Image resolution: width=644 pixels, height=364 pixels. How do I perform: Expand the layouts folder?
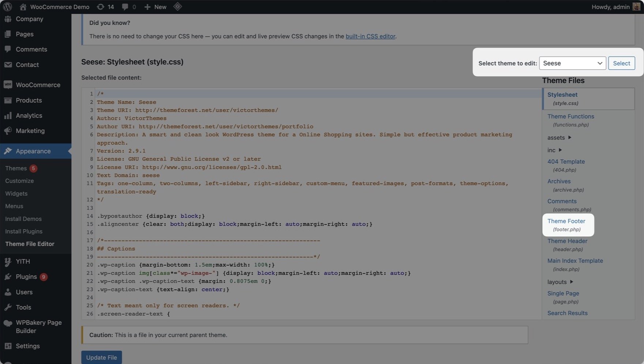(560, 282)
